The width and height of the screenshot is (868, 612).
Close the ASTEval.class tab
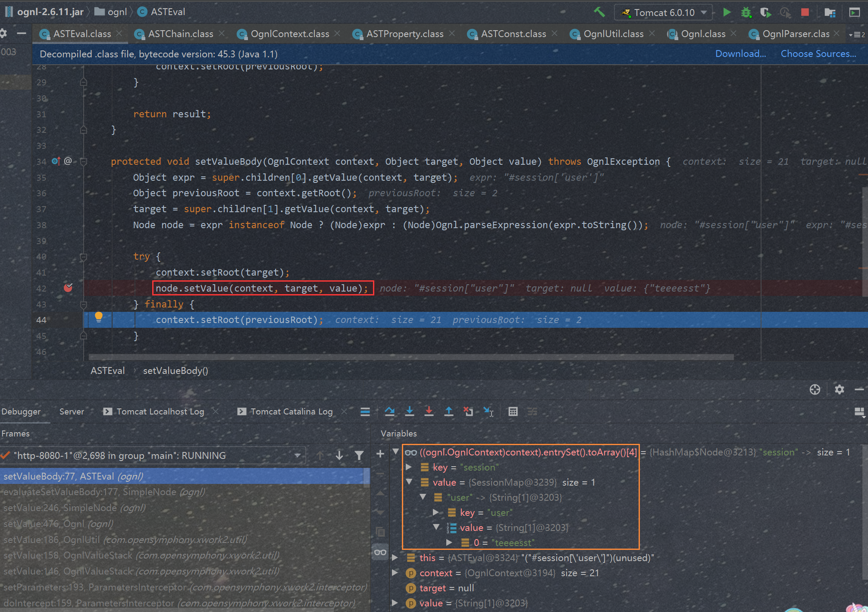(119, 34)
